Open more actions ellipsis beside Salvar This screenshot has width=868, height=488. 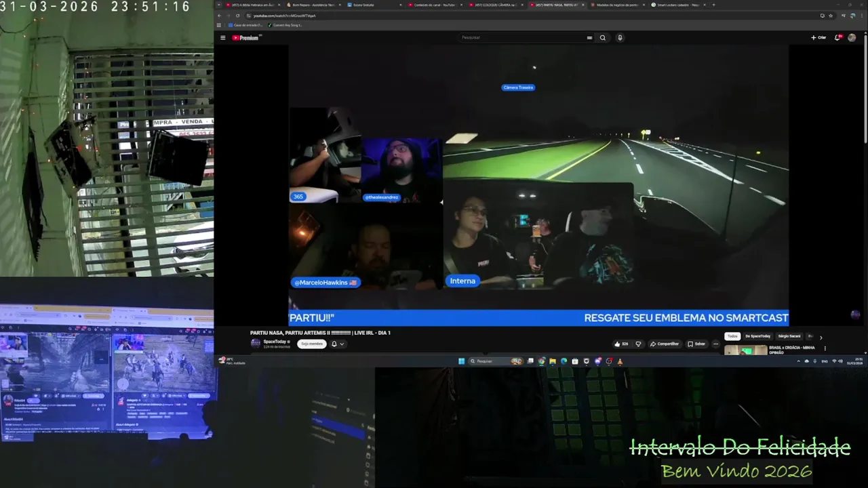pos(715,344)
